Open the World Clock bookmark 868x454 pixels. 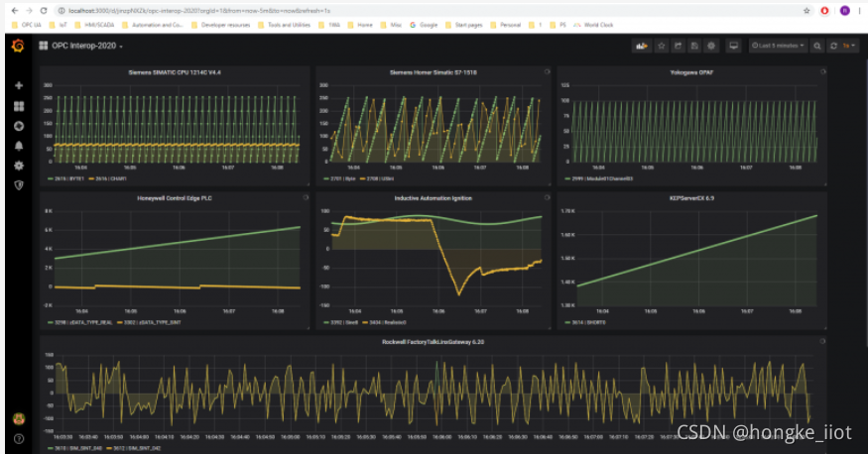(593, 25)
